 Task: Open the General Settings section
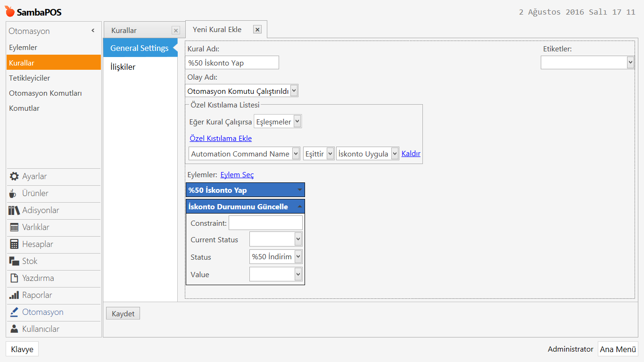point(140,48)
